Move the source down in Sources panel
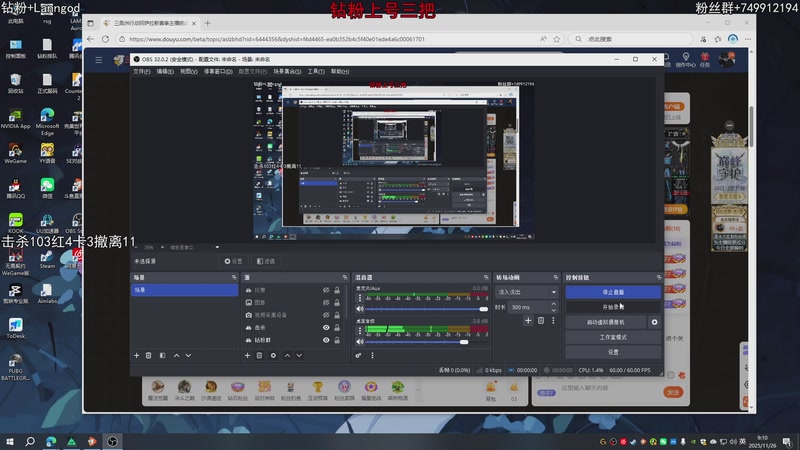The height and width of the screenshot is (450, 800). click(x=299, y=355)
